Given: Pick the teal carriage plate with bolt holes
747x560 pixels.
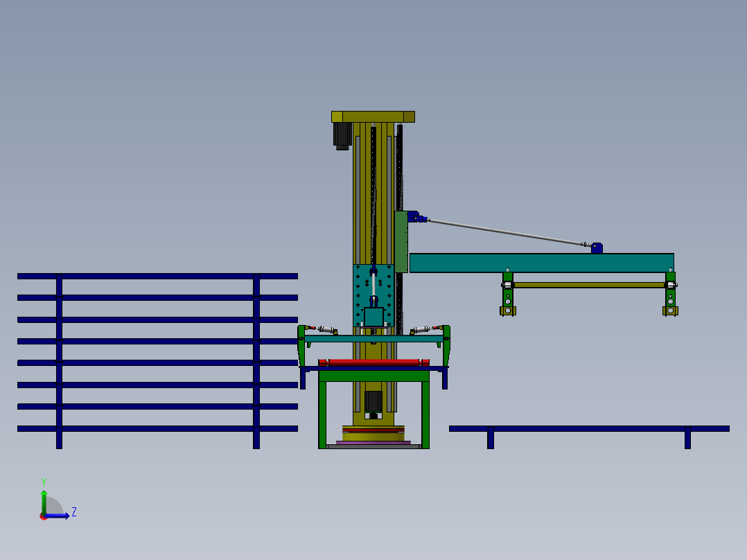Looking at the screenshot, I should pos(373,295).
